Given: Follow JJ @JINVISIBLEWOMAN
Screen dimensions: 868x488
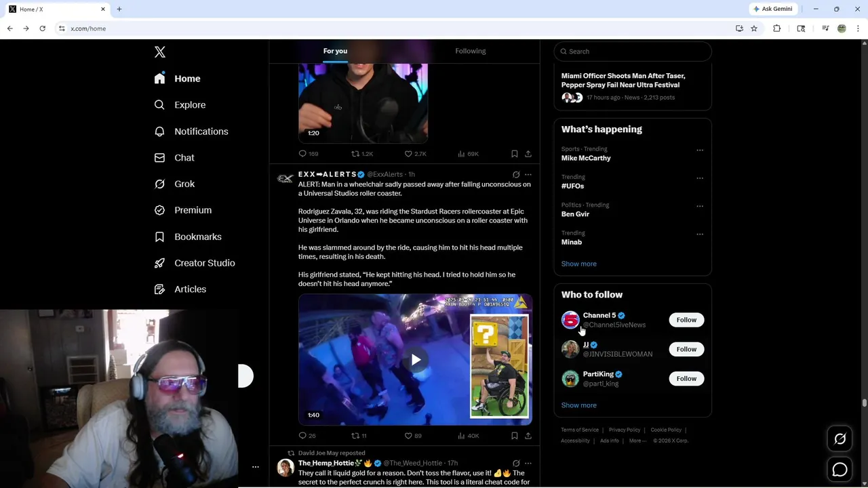Looking at the screenshot, I should click(x=686, y=349).
